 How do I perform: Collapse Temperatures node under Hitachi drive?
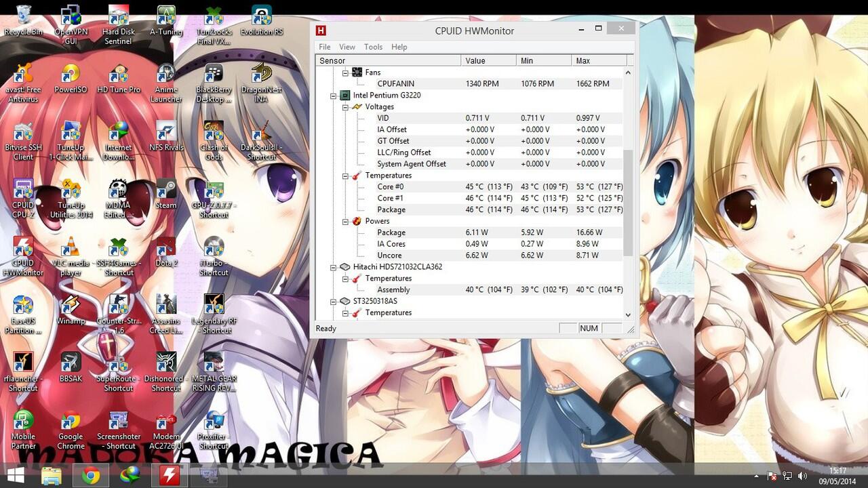(345, 278)
